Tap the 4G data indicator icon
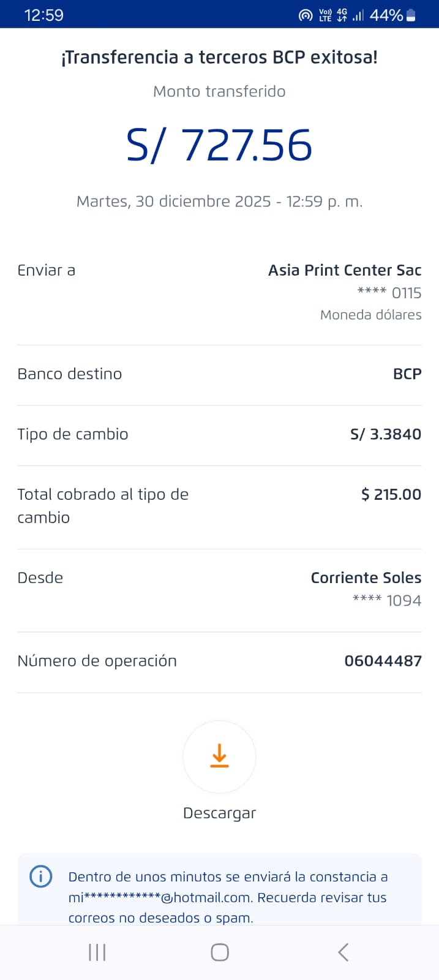Viewport: 439px width, 980px height. (342, 15)
